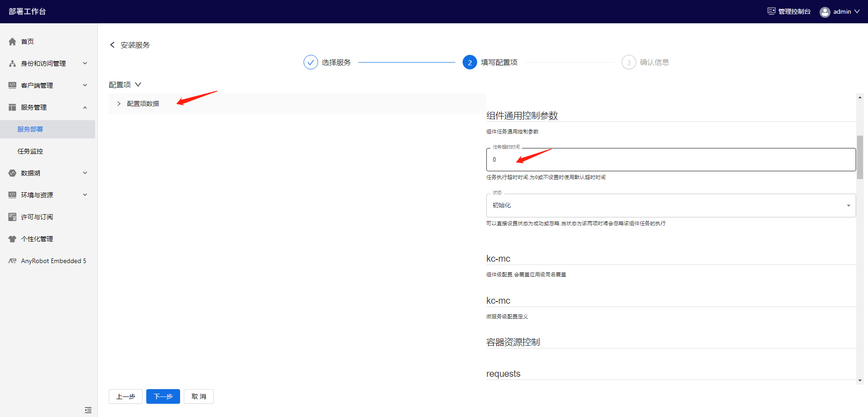The image size is (868, 417).
Task: Click the 确认信息 step label
Action: pos(655,62)
